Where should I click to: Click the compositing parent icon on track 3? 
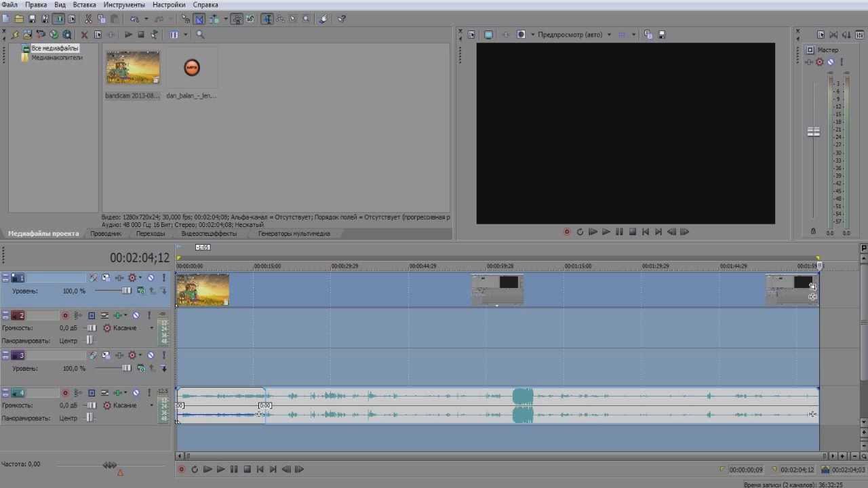(153, 369)
